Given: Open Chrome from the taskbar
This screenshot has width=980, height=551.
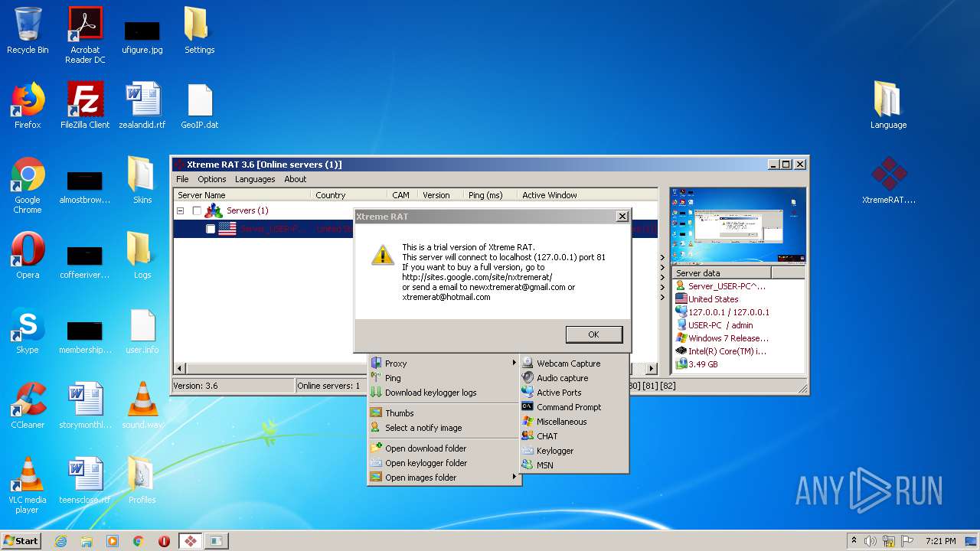Looking at the screenshot, I should pos(139,541).
